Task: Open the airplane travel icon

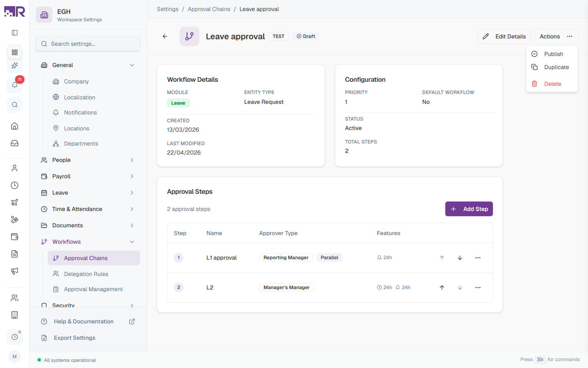Action: click(15, 202)
